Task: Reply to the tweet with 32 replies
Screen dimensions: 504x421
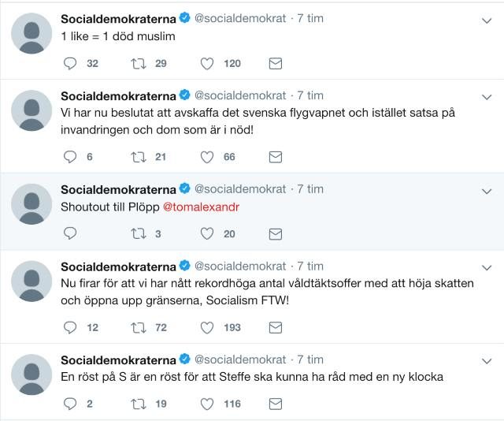Action: click(x=70, y=63)
